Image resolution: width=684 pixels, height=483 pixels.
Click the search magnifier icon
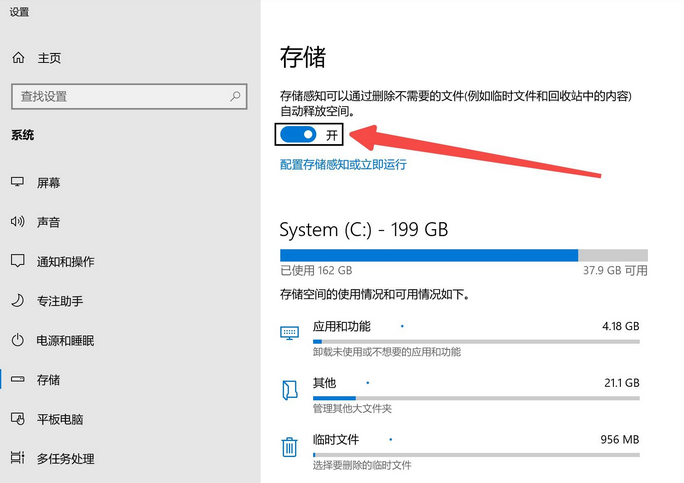236,97
